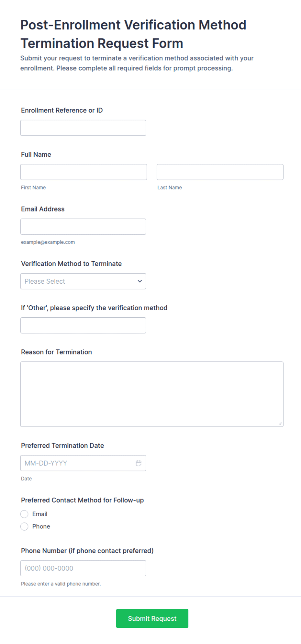
Task: Choose Phone as preferred contact method
Action: coord(24,526)
